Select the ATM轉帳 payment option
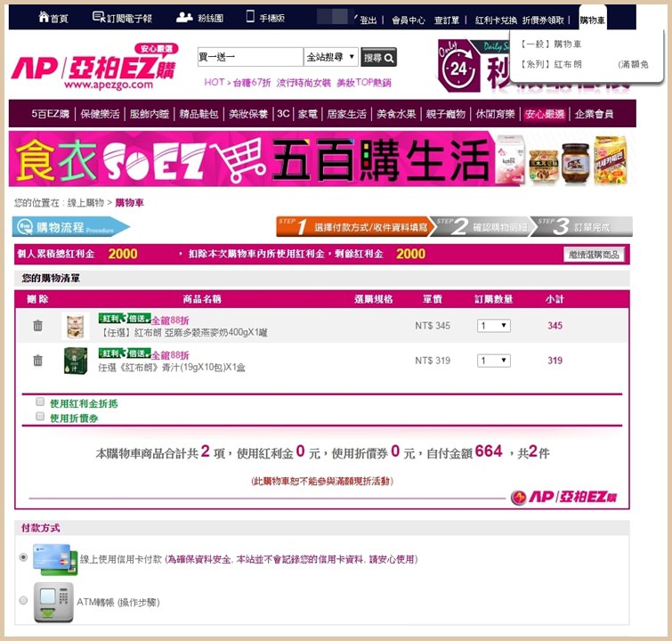Screen dimensions: 672x641 coord(24,601)
